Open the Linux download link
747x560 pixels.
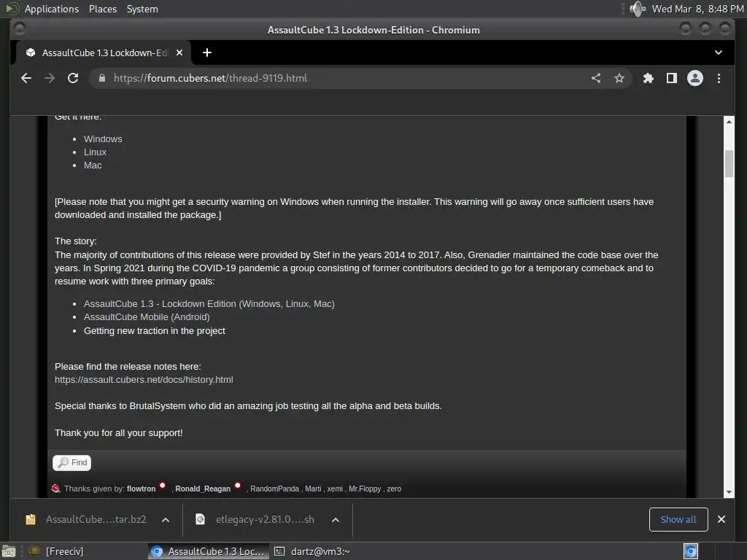pos(95,152)
